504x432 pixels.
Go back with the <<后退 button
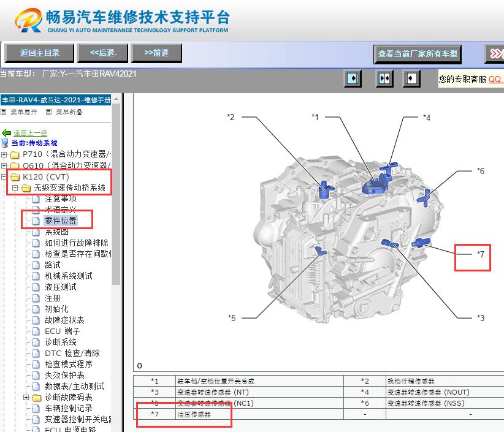click(103, 53)
